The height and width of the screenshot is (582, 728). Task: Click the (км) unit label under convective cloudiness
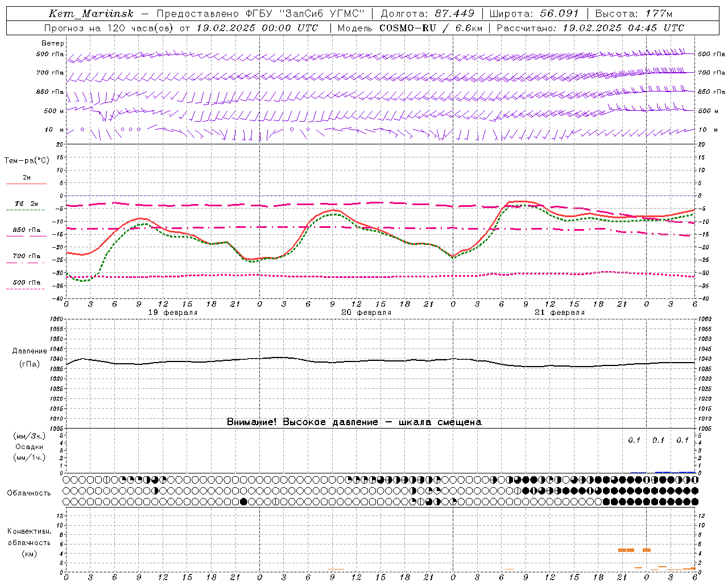pyautogui.click(x=30, y=553)
